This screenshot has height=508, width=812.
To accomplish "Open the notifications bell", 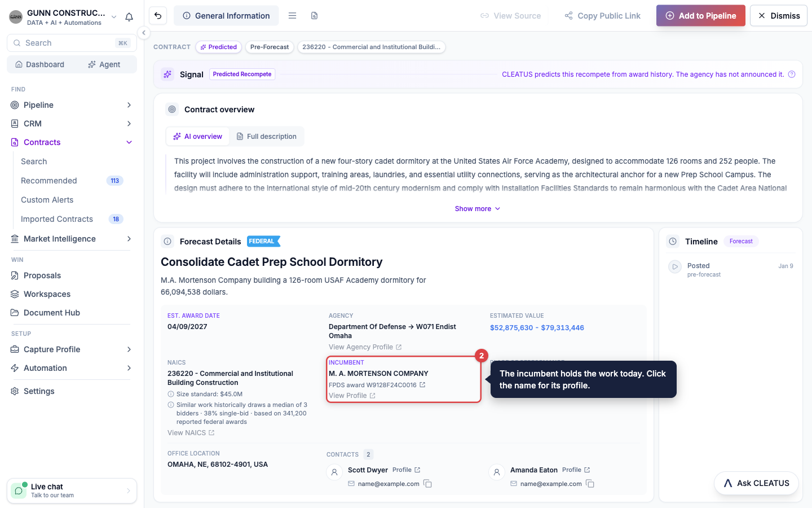I will 129,17.
